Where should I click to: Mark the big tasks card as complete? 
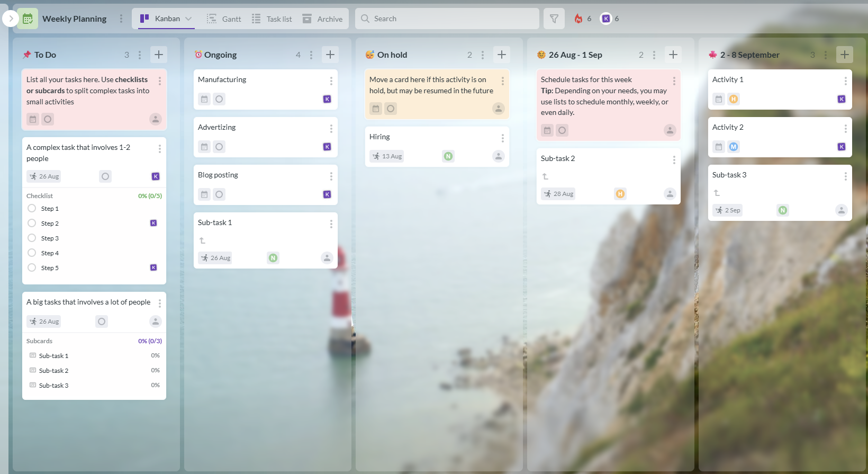point(102,321)
